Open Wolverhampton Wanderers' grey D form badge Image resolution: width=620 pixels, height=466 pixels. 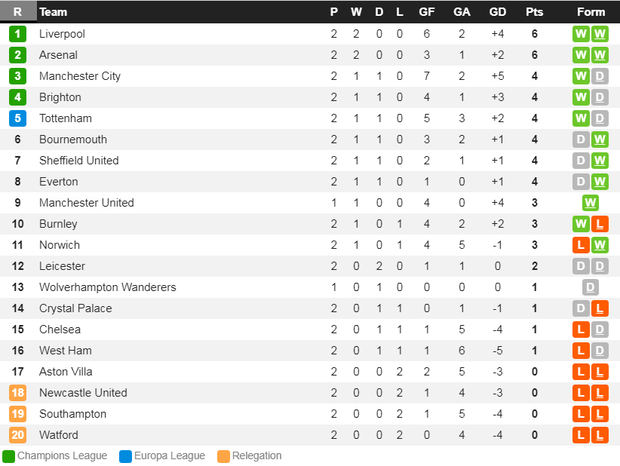point(590,287)
